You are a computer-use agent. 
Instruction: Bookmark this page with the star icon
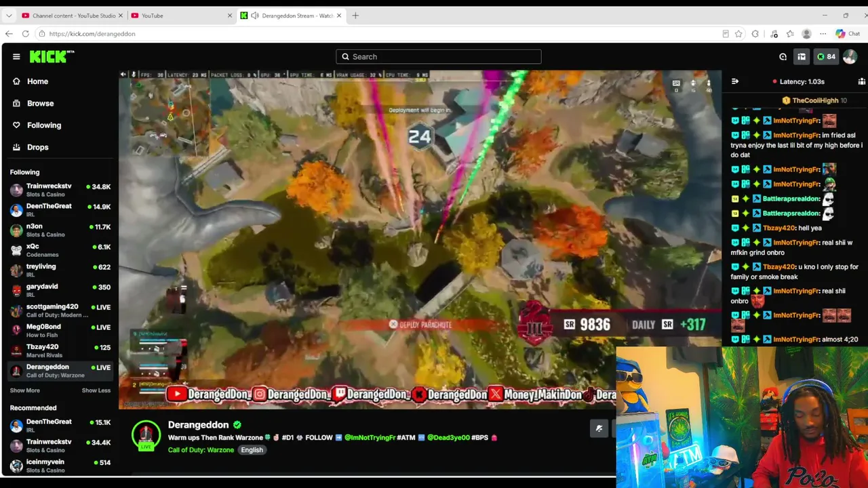click(738, 34)
